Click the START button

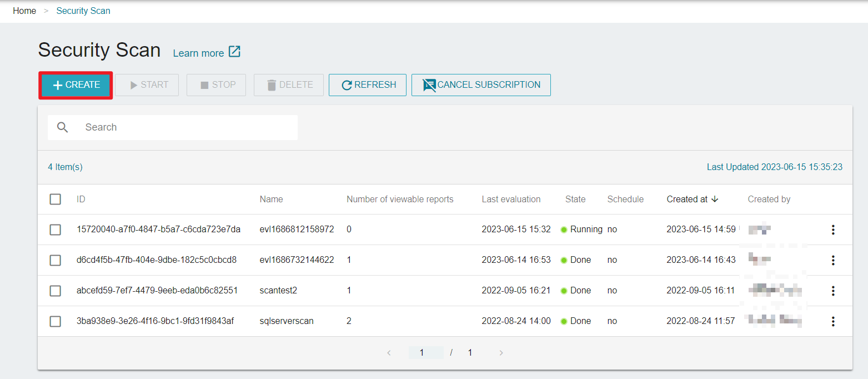tap(147, 85)
